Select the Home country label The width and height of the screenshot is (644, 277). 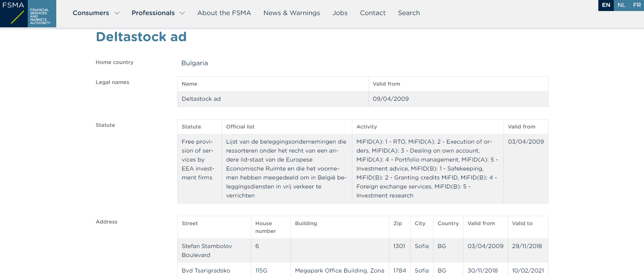tap(115, 62)
